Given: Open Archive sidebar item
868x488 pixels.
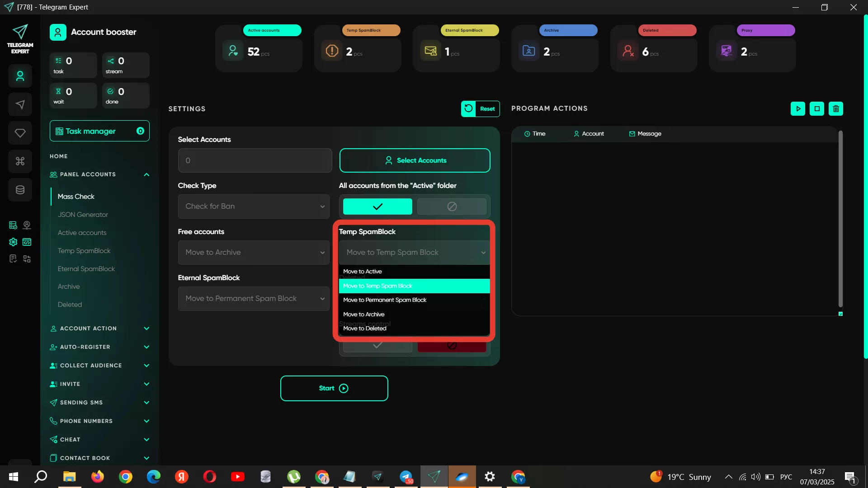Looking at the screenshot, I should [69, 286].
